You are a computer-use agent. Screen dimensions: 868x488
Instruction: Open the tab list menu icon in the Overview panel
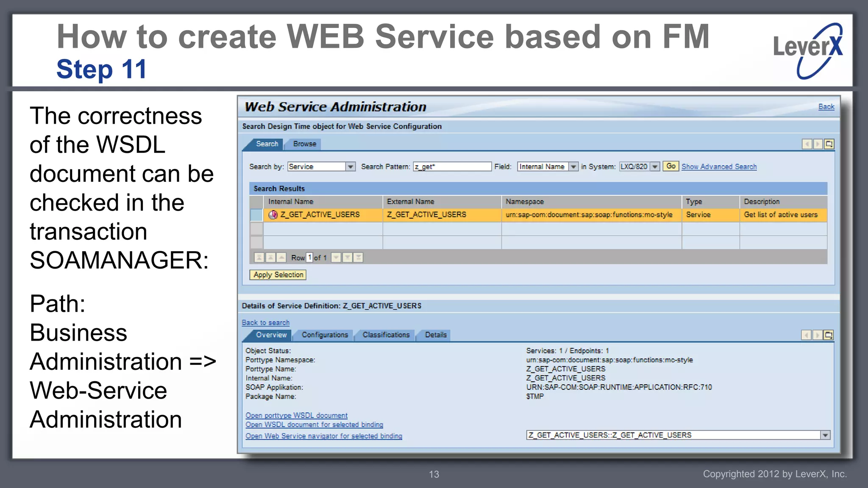(829, 335)
